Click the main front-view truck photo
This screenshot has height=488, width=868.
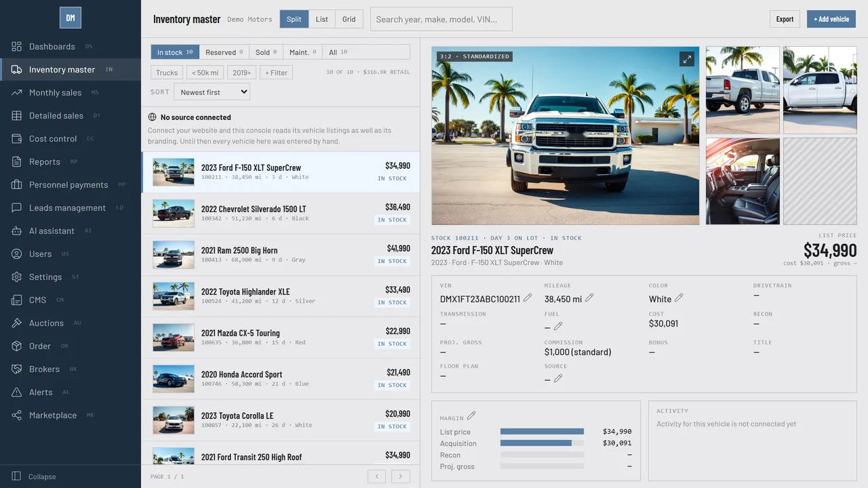[565, 136]
